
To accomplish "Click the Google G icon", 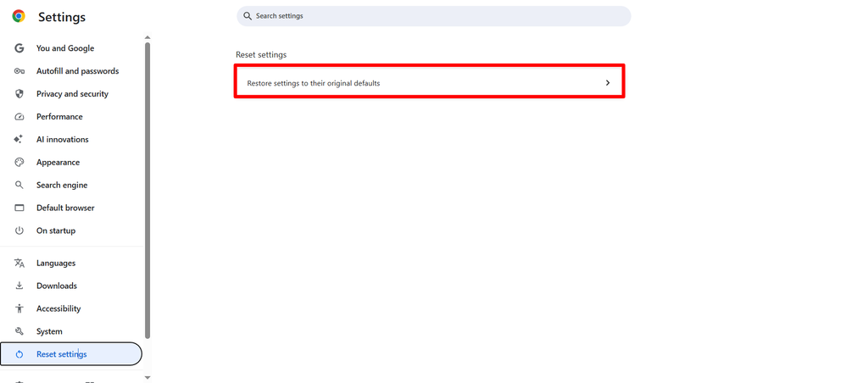I will pos(19,48).
